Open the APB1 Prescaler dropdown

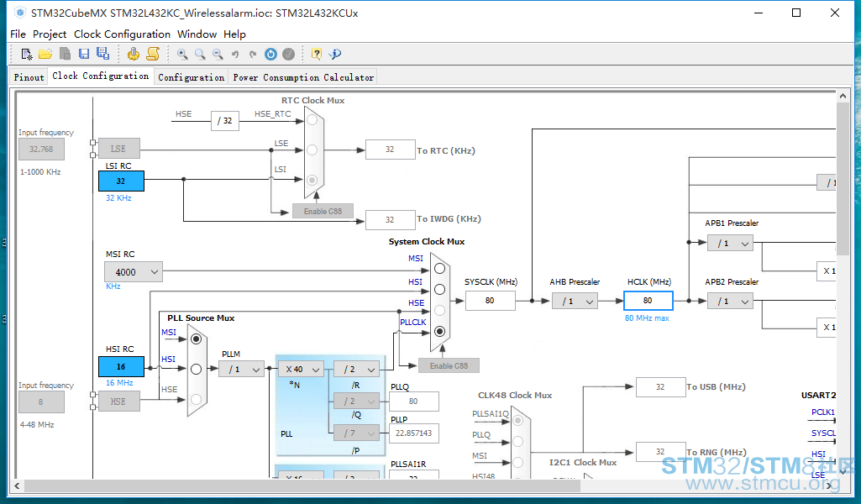tap(730, 244)
